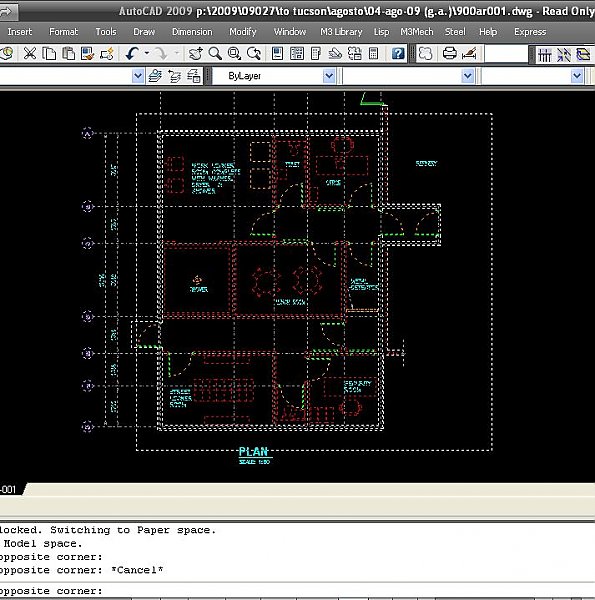Click the Paste clipboard icon
The height and width of the screenshot is (600, 595).
tap(68, 54)
